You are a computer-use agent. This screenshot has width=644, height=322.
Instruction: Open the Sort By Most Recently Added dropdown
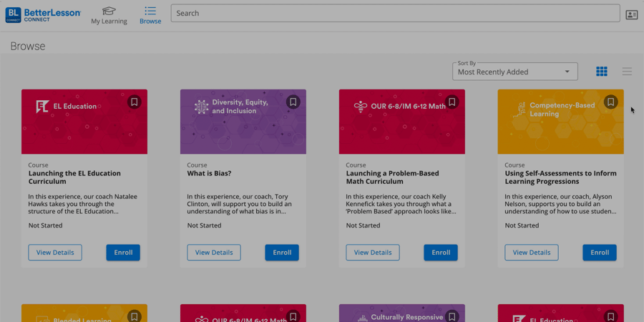point(515,72)
